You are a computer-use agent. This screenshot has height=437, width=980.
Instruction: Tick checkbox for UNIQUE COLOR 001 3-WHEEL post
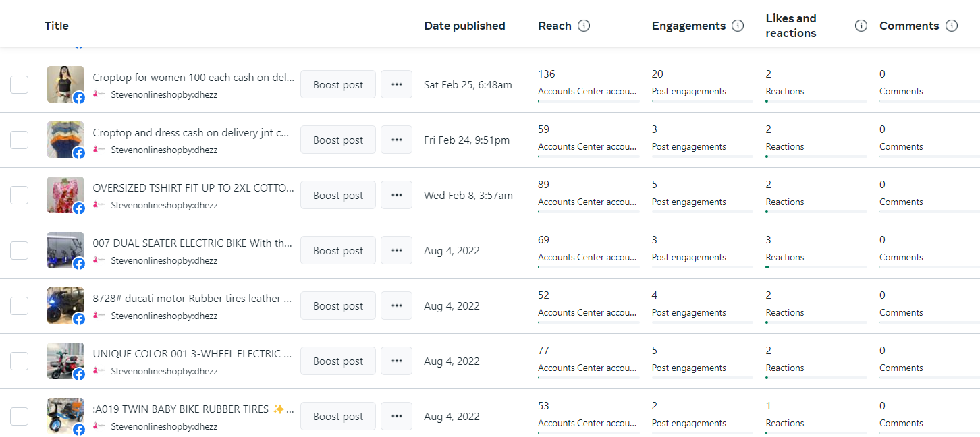coord(20,361)
